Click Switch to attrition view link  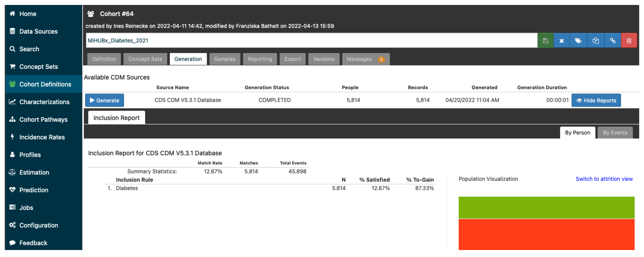pyautogui.click(x=604, y=179)
